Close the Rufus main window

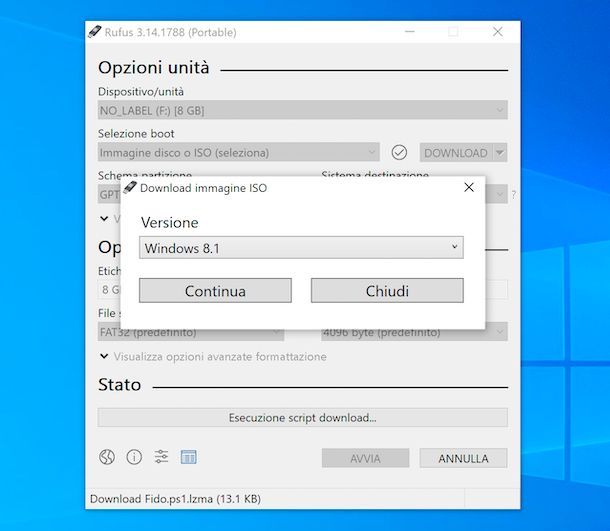pyautogui.click(x=498, y=32)
